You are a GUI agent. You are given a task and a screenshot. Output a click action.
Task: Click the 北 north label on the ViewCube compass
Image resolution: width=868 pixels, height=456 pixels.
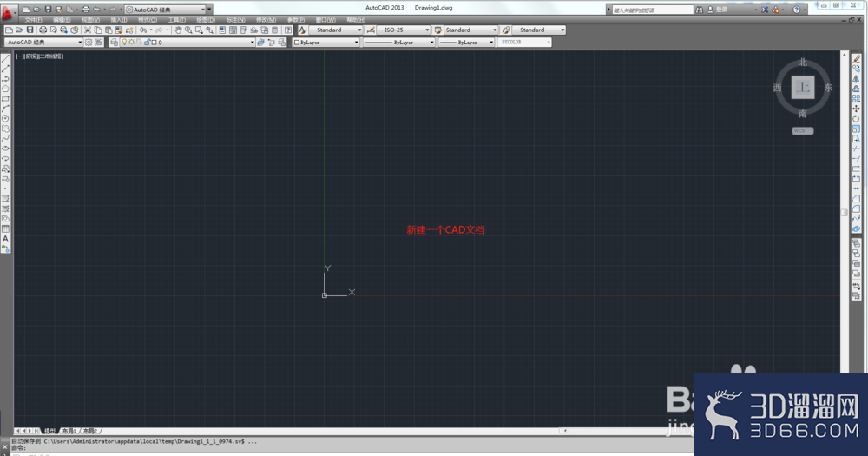[x=803, y=62]
